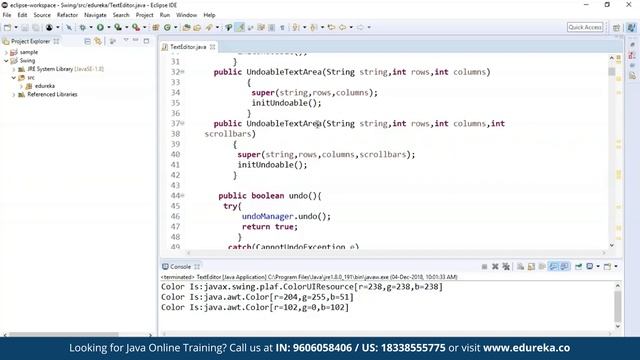Viewport: 640px width, 360px height.
Task: Open the Refactor menu
Action: tap(67, 15)
